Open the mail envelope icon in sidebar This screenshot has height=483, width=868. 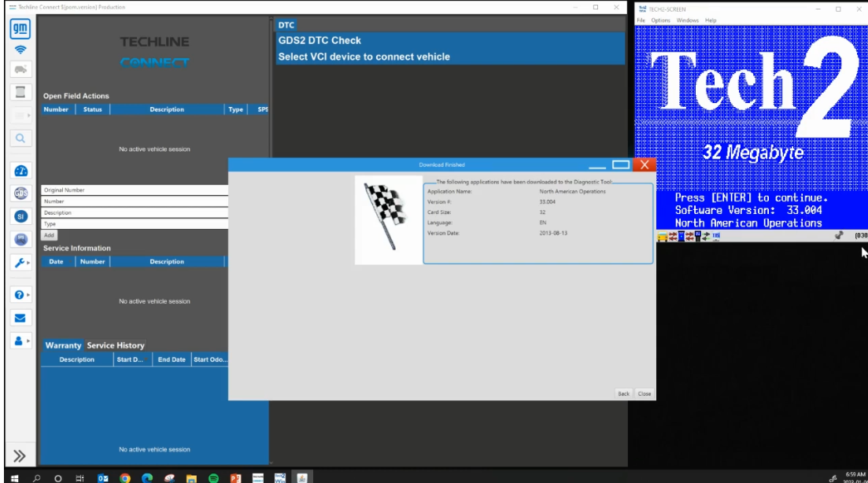point(20,318)
